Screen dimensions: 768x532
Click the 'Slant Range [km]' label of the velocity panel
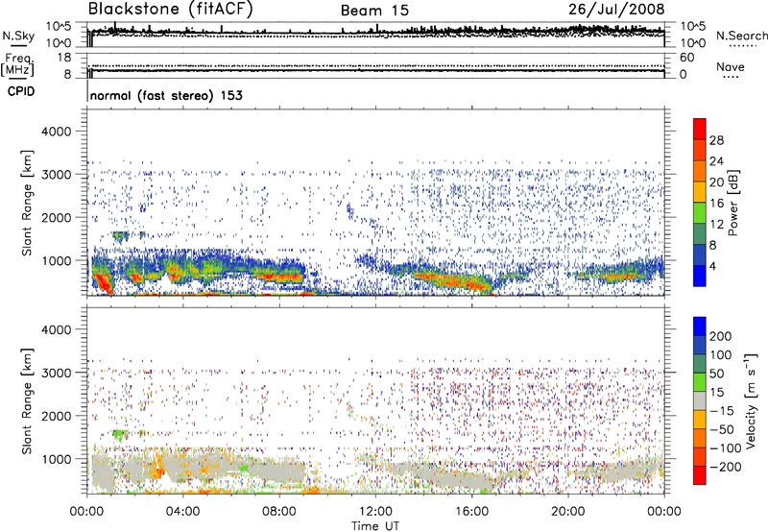coord(27,400)
